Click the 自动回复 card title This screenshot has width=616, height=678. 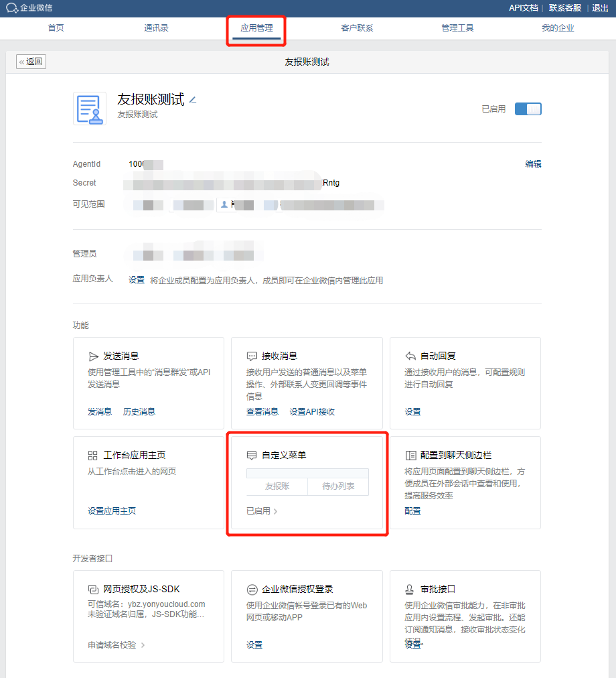[439, 356]
